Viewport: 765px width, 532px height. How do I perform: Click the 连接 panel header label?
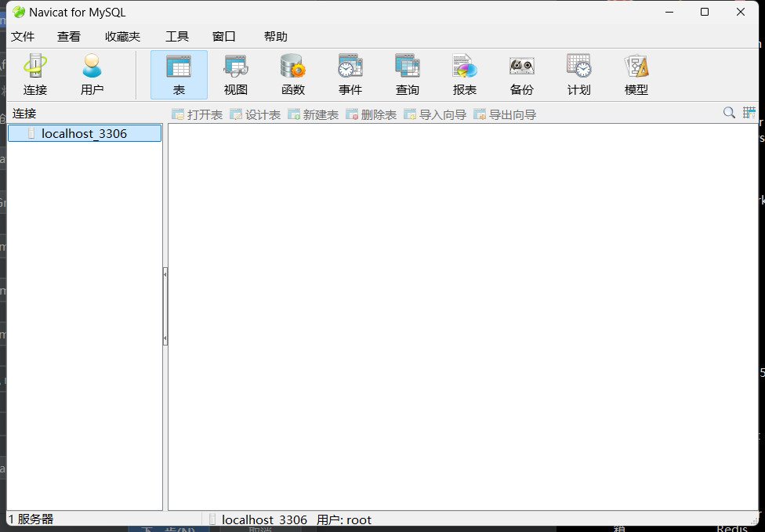point(24,114)
